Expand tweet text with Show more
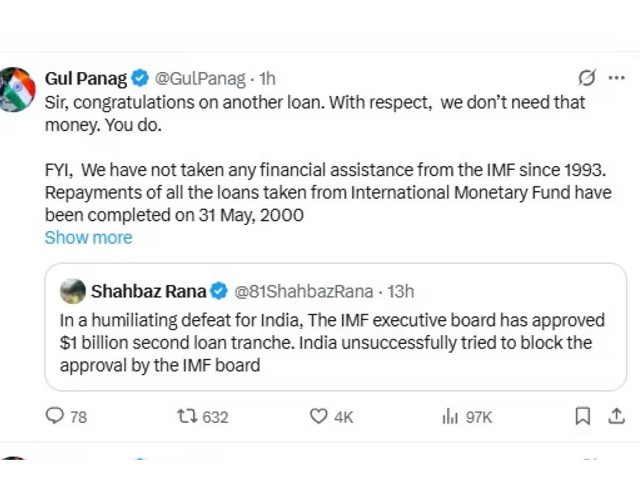Image resolution: width=640 pixels, height=480 pixels. [89, 238]
